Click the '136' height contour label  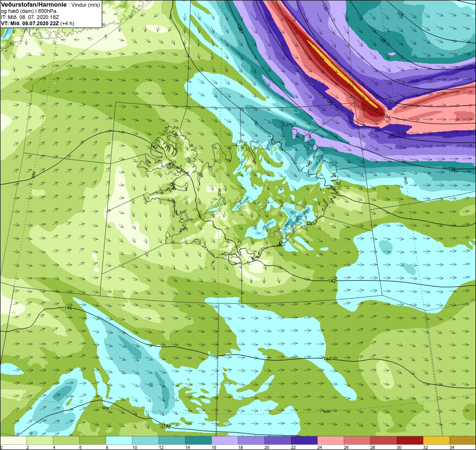point(329,102)
